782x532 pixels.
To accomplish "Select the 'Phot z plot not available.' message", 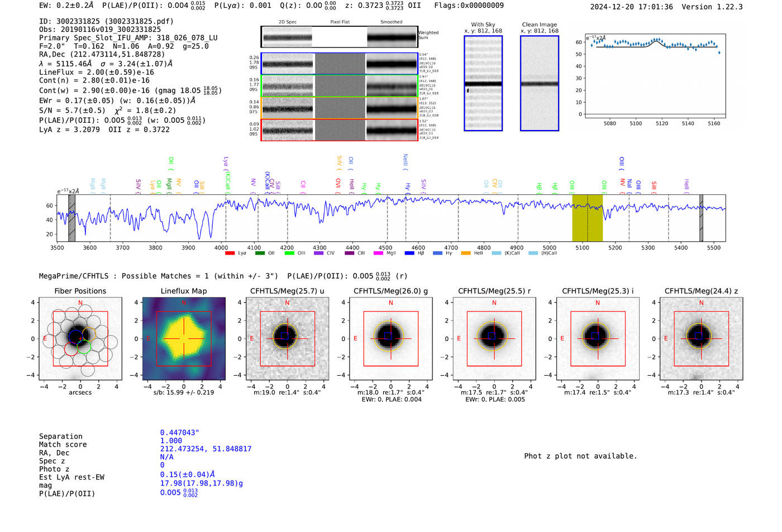I will (x=580, y=456).
